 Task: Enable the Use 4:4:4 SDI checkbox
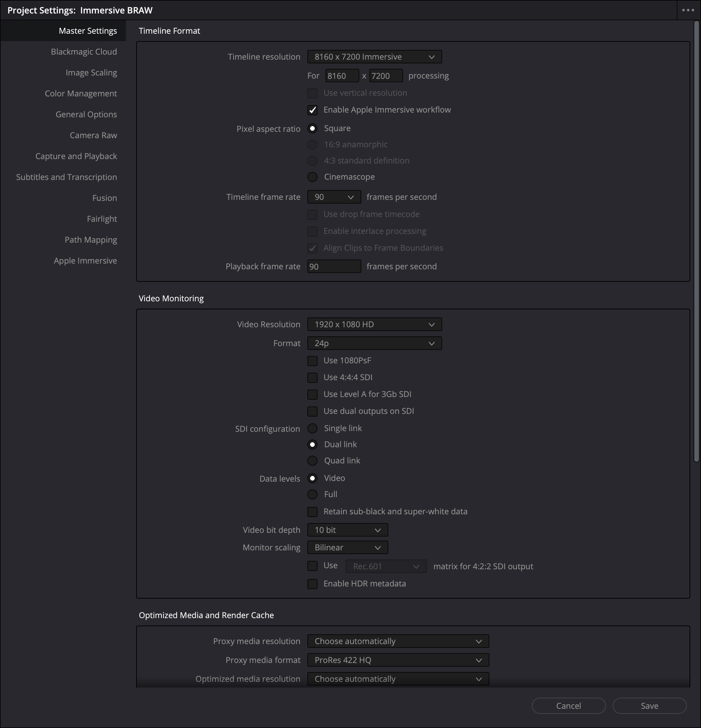click(312, 378)
